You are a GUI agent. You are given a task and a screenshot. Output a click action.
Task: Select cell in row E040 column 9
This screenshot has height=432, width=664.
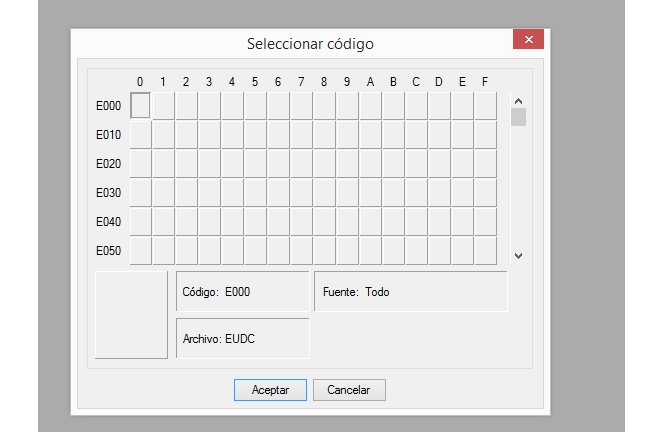pyautogui.click(x=347, y=222)
